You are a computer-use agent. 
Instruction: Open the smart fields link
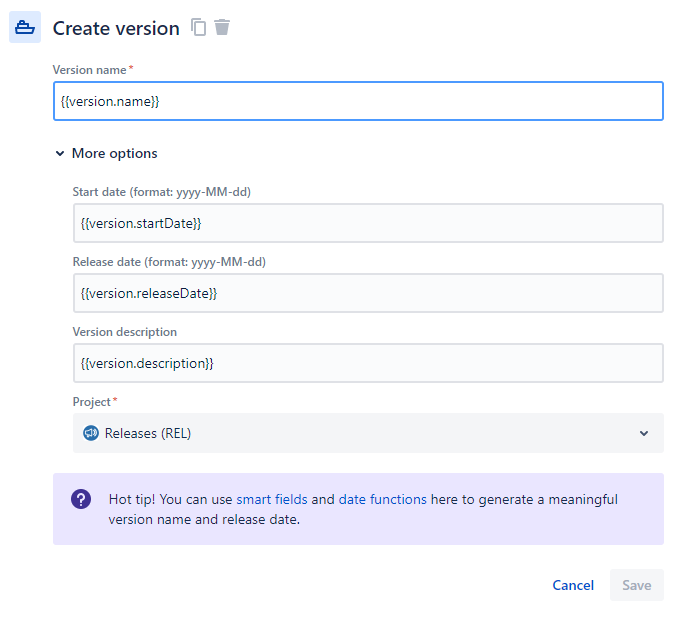pos(272,499)
